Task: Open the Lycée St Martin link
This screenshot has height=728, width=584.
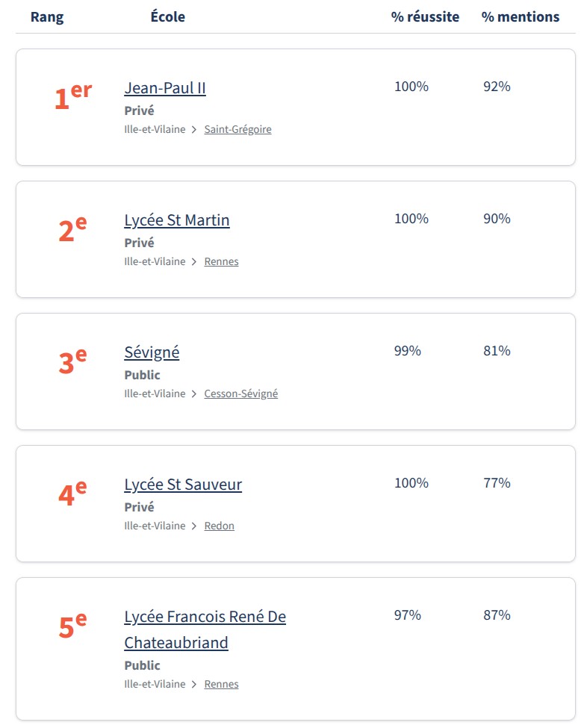Action: coord(177,220)
